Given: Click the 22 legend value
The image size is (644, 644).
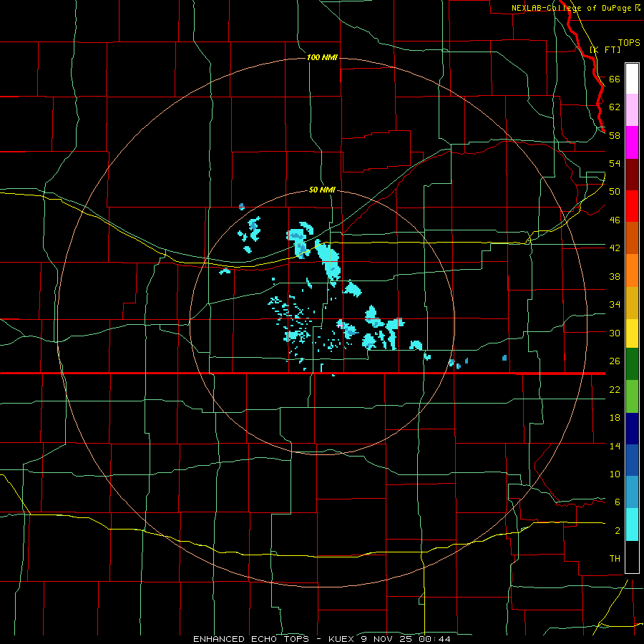Looking at the screenshot, I should pos(615,389).
